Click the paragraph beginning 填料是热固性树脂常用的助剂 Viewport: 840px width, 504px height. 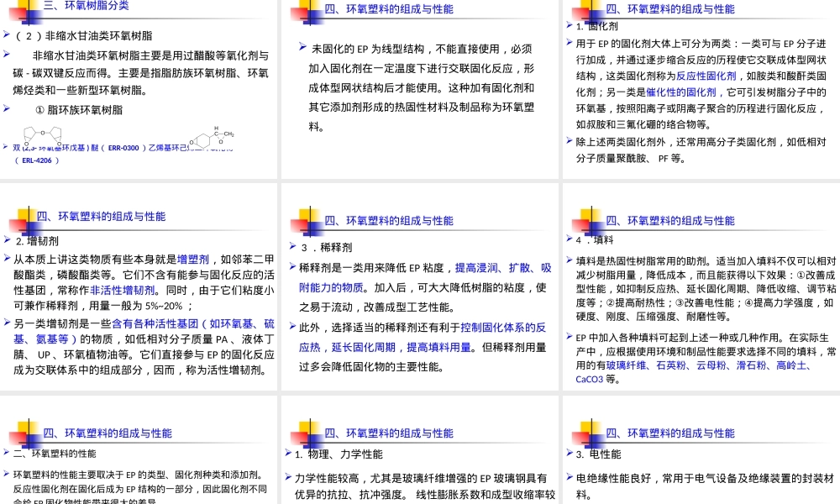pos(706,289)
